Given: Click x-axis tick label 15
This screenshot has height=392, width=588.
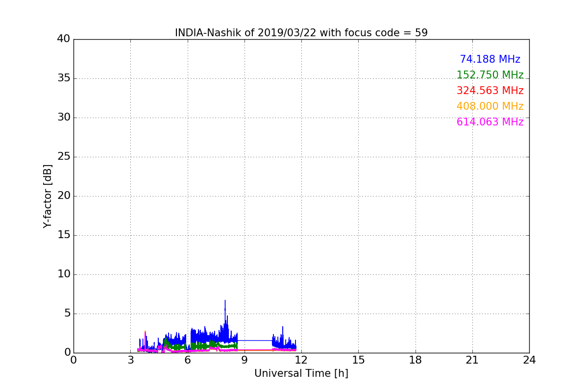Looking at the screenshot, I should tap(358, 360).
